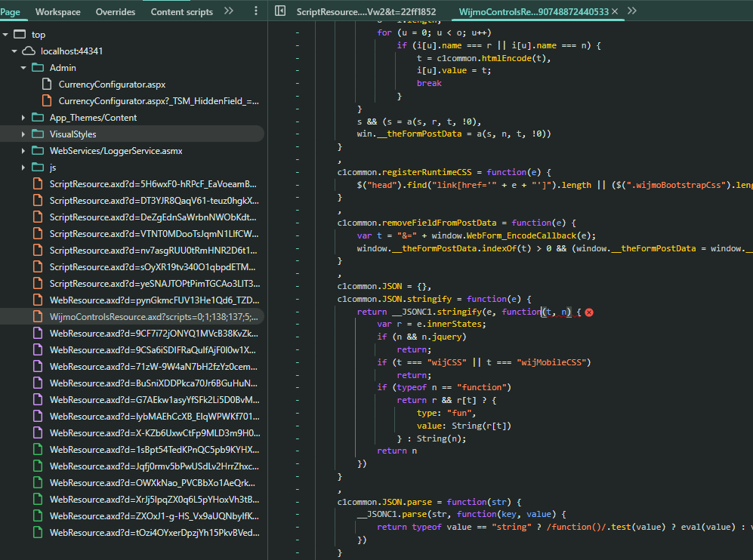Click the VisualStyles folder icon
753x560 pixels.
tap(38, 134)
